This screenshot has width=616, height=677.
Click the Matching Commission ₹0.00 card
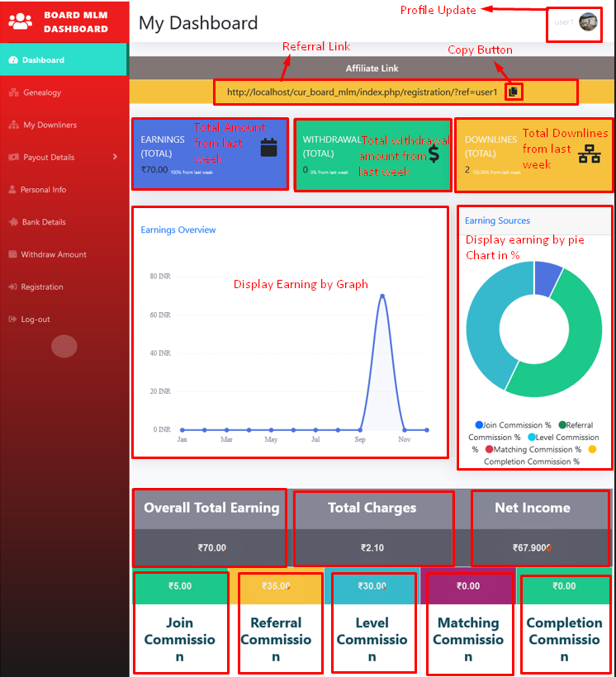468,623
